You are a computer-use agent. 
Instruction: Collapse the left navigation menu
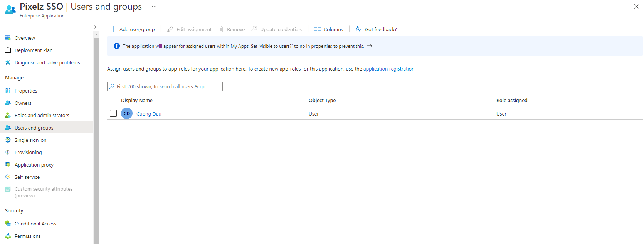(95, 27)
